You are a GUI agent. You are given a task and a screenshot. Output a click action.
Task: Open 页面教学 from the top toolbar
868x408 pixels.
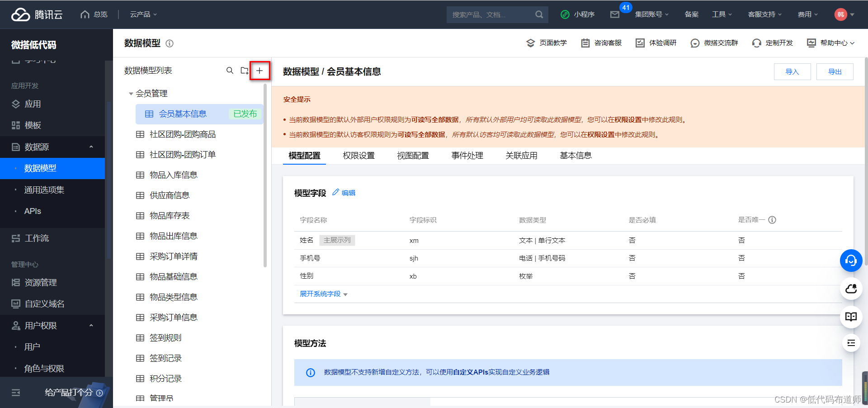point(547,43)
